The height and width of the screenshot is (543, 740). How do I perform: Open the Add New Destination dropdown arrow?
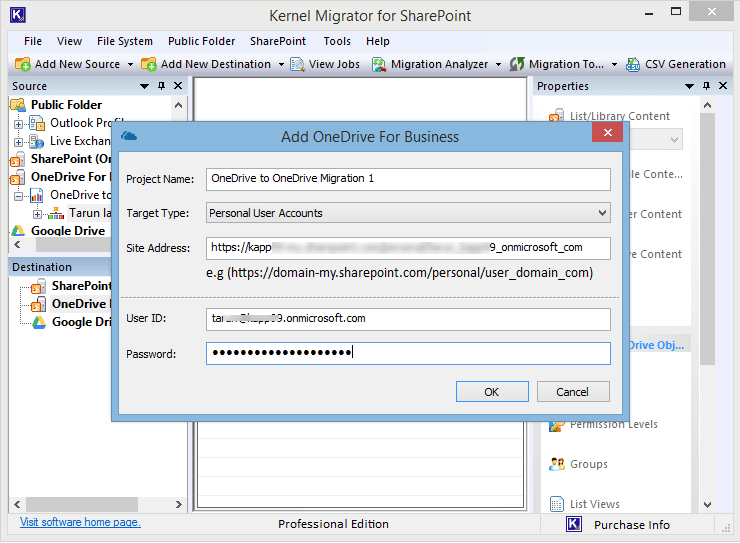pos(281,65)
